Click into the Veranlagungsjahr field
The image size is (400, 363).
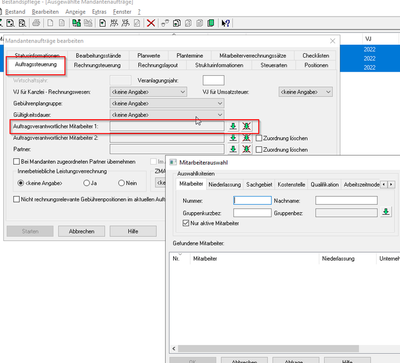213,80
